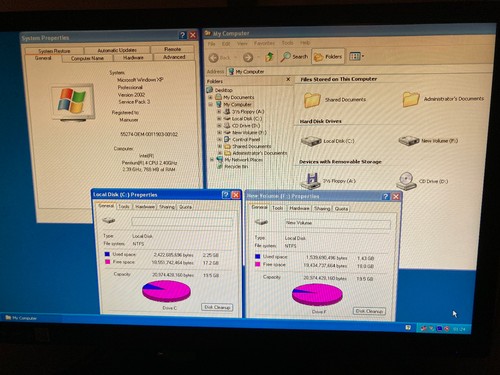Open Quota tab in Local Disk (C:) Properties
The height and width of the screenshot is (375, 500).
[185, 207]
